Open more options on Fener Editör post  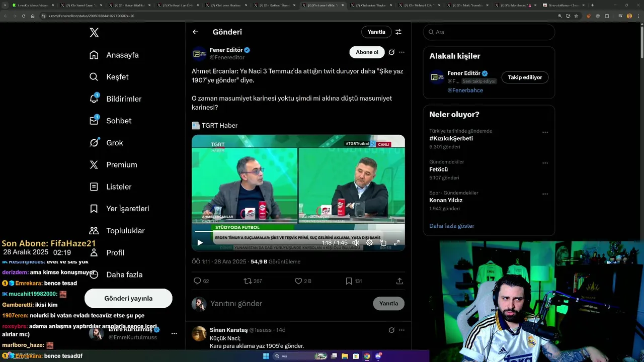point(401,52)
